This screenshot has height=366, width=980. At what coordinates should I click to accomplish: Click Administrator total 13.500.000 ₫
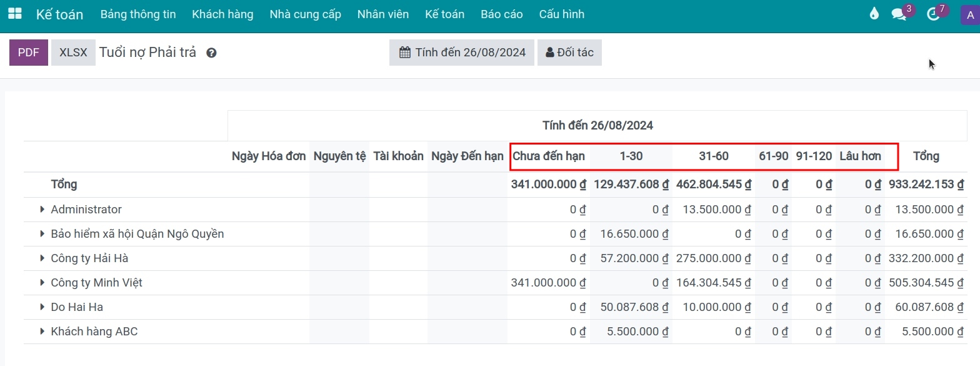(x=929, y=209)
